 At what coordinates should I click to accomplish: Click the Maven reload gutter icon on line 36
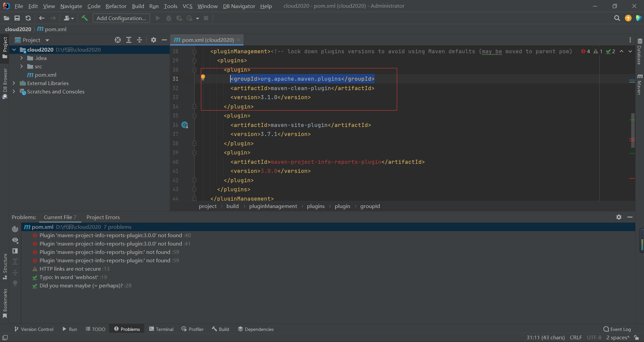(x=185, y=125)
